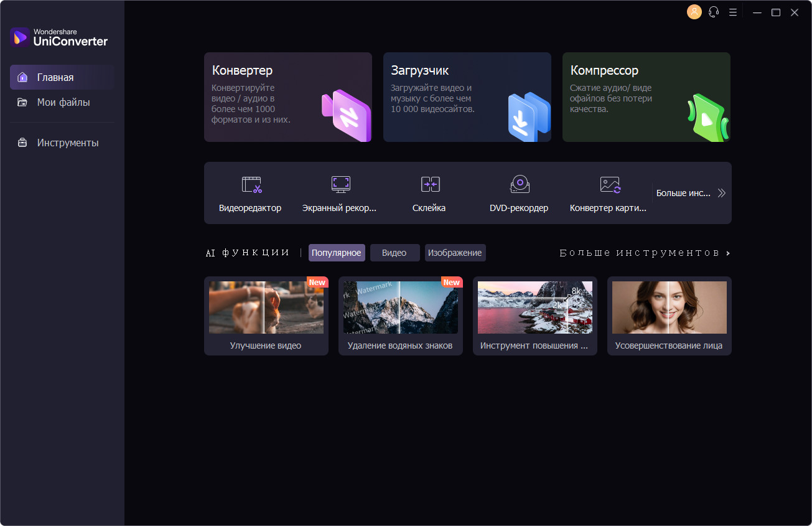Open the Конвертер картинок image icon
Viewport: 812px width, 526px height.
610,184
